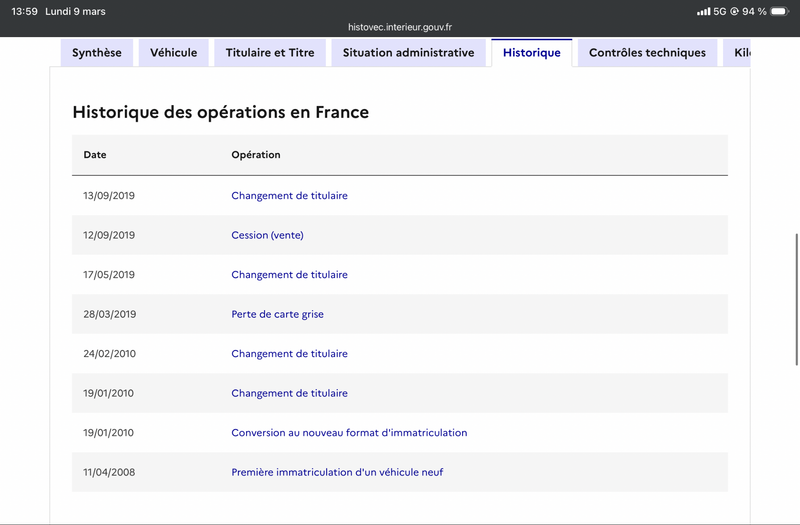Click the Historique tab

click(x=532, y=53)
